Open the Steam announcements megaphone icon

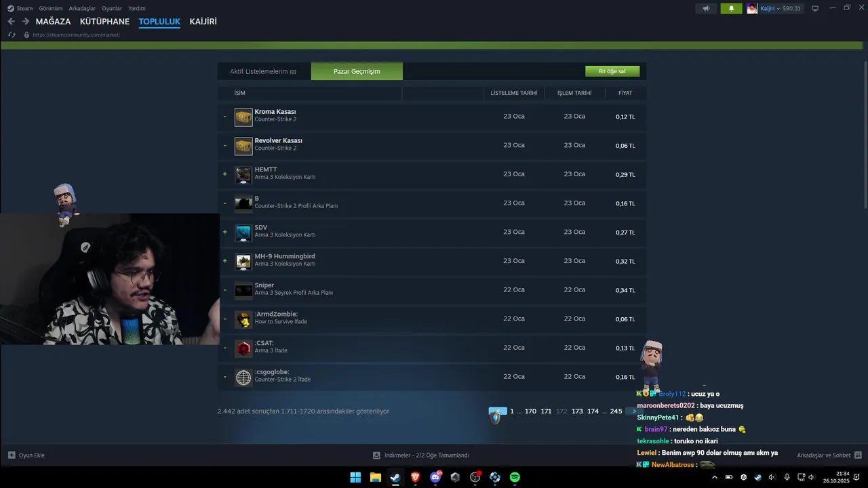tap(706, 8)
